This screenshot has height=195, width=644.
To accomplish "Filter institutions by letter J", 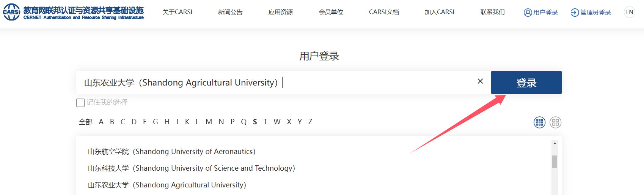I will pyautogui.click(x=177, y=122).
